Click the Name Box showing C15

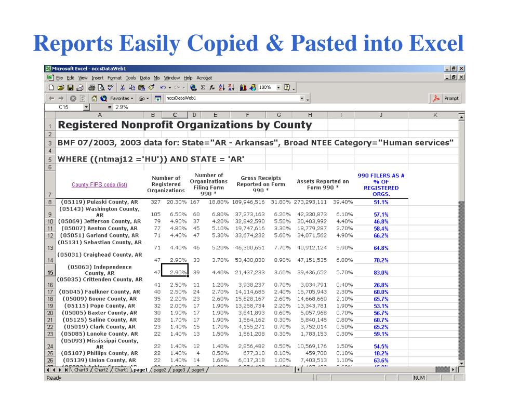pos(64,107)
